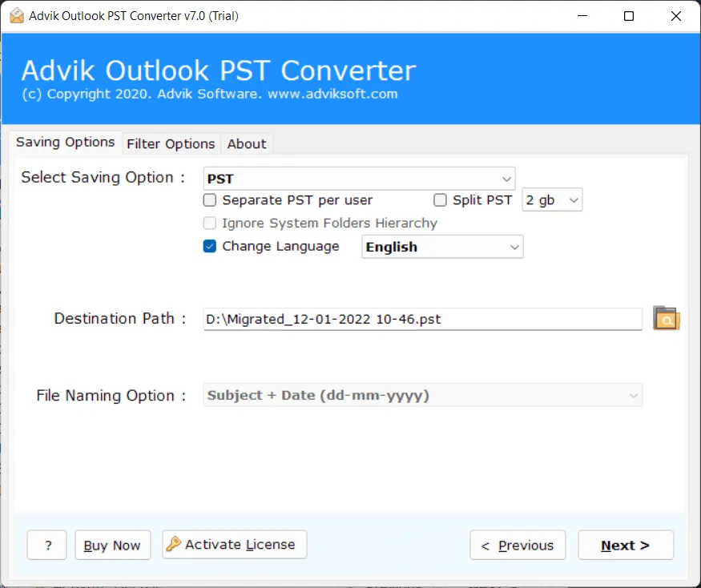Click the question mark help button

[47, 545]
